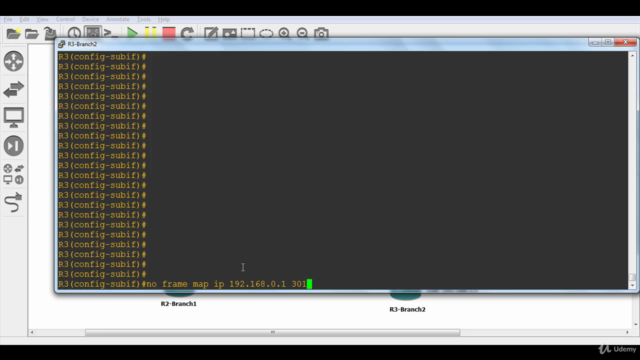Select the R3-Branch2 label on canvas
This screenshot has width=640, height=360.
point(407,309)
